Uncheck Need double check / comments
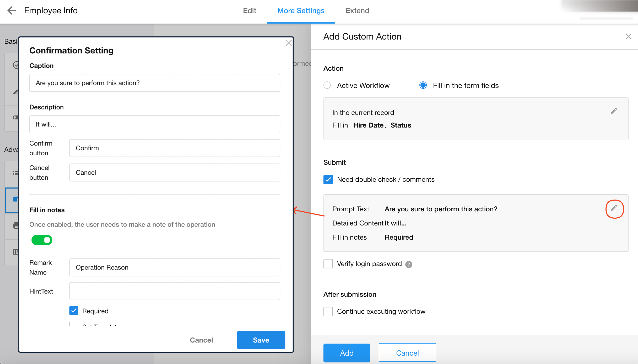 328,180
